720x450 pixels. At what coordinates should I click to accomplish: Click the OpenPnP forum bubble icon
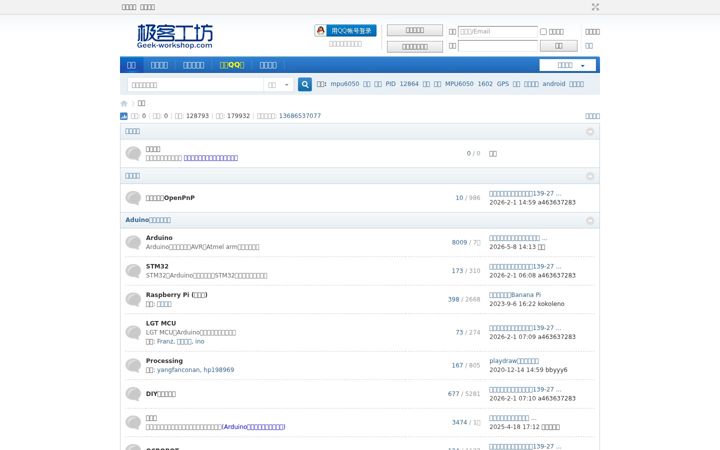(133, 198)
